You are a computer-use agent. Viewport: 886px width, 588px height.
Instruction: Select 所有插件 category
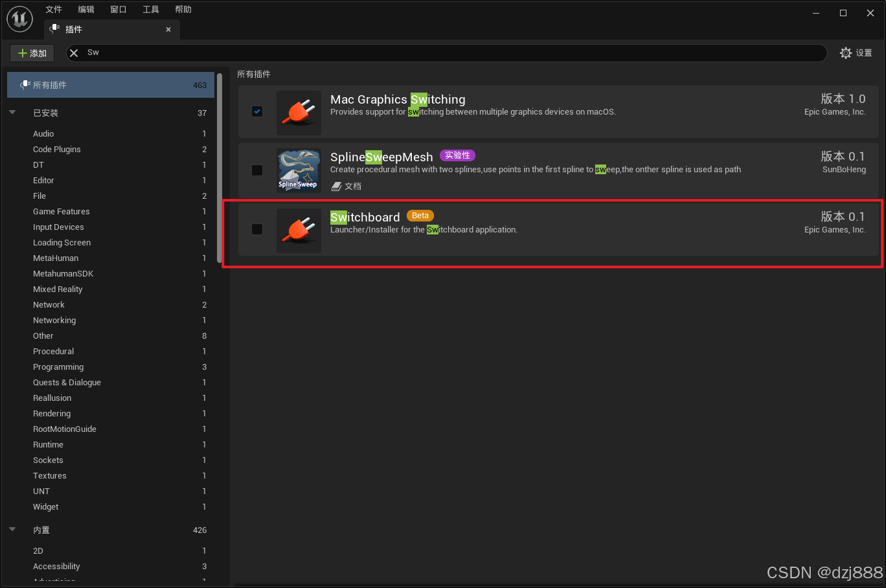coord(111,85)
